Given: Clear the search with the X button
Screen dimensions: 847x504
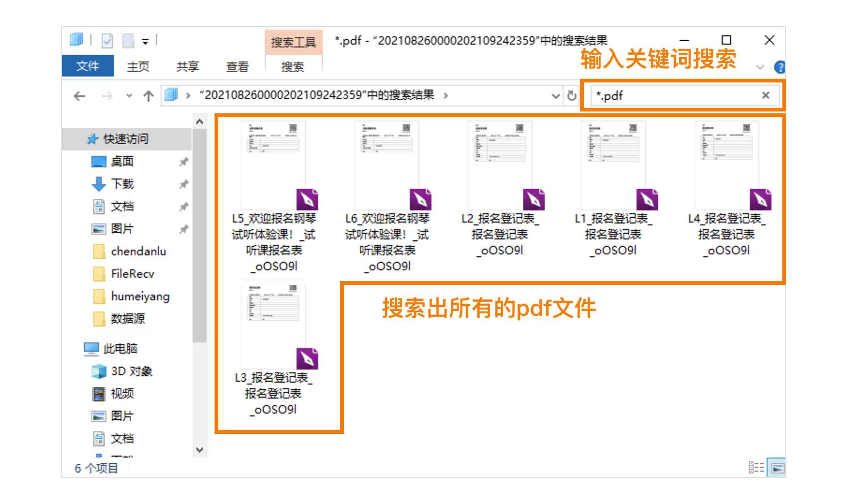Looking at the screenshot, I should pos(765,96).
